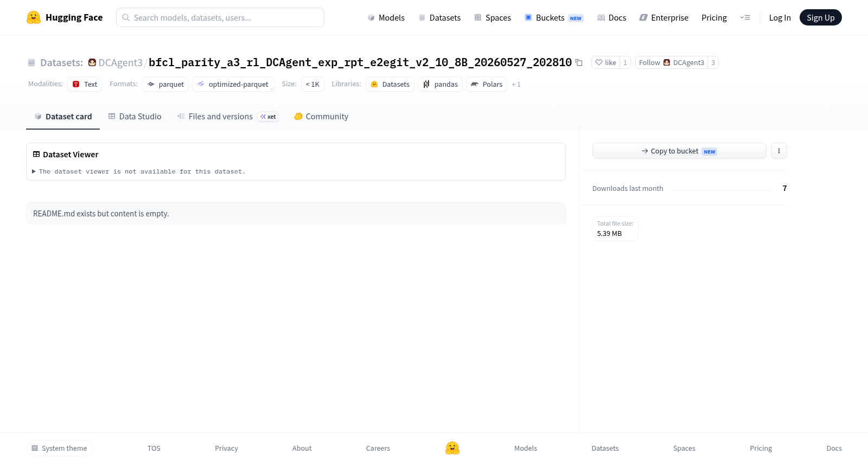
Task: Click the parquet format tag
Action: click(165, 84)
